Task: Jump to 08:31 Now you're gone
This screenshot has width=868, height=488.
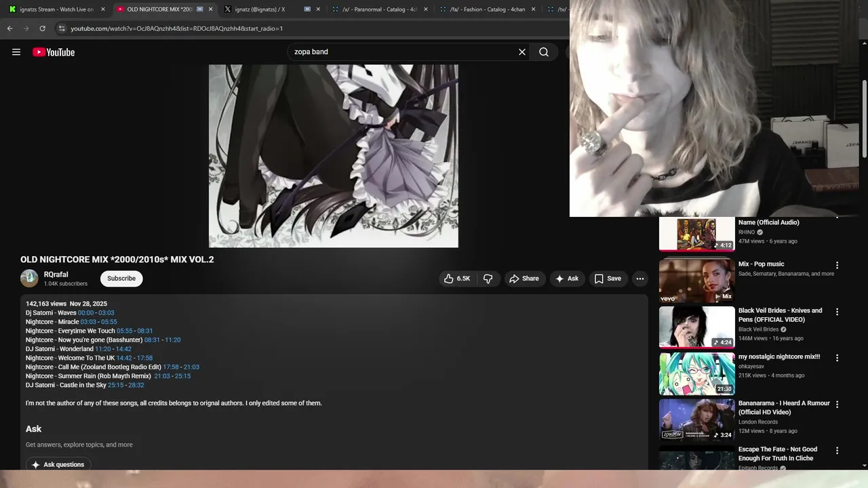Action: [152, 340]
